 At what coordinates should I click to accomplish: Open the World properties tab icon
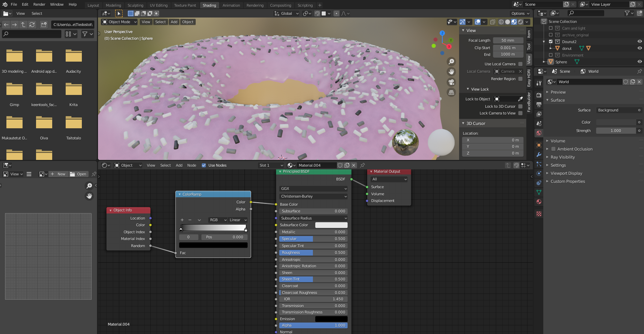click(x=539, y=133)
